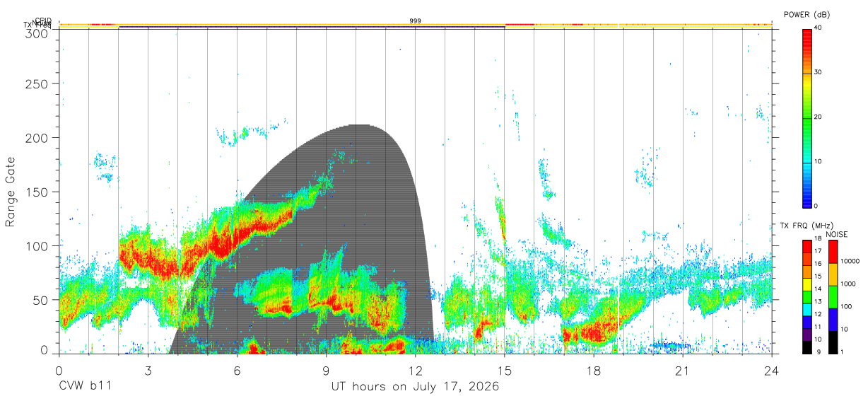This screenshot has width=868, height=401.
Task: Click the 1000 label on NOISE scale
Action: click(x=849, y=284)
